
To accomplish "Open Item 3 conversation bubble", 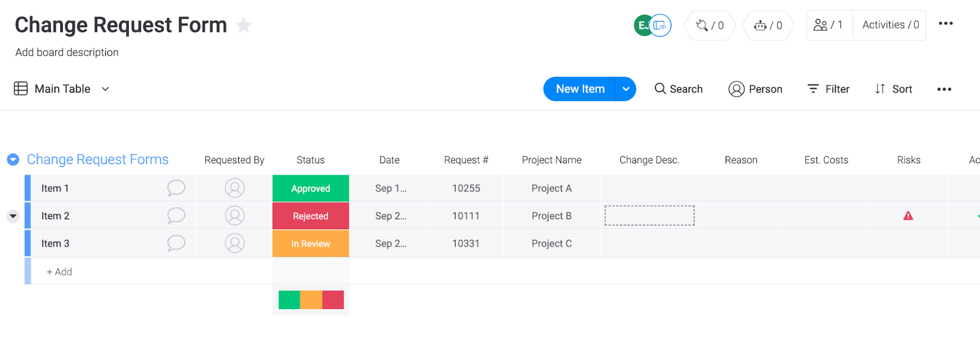I will click(176, 243).
